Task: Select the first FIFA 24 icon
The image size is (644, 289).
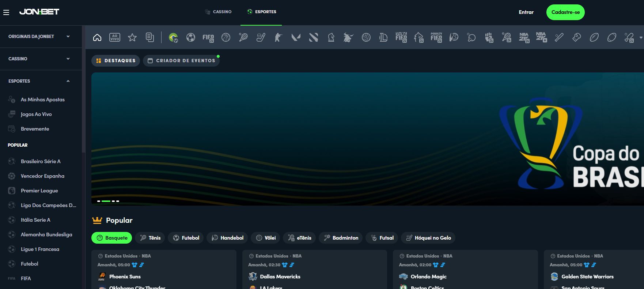Action: pyautogui.click(x=208, y=37)
